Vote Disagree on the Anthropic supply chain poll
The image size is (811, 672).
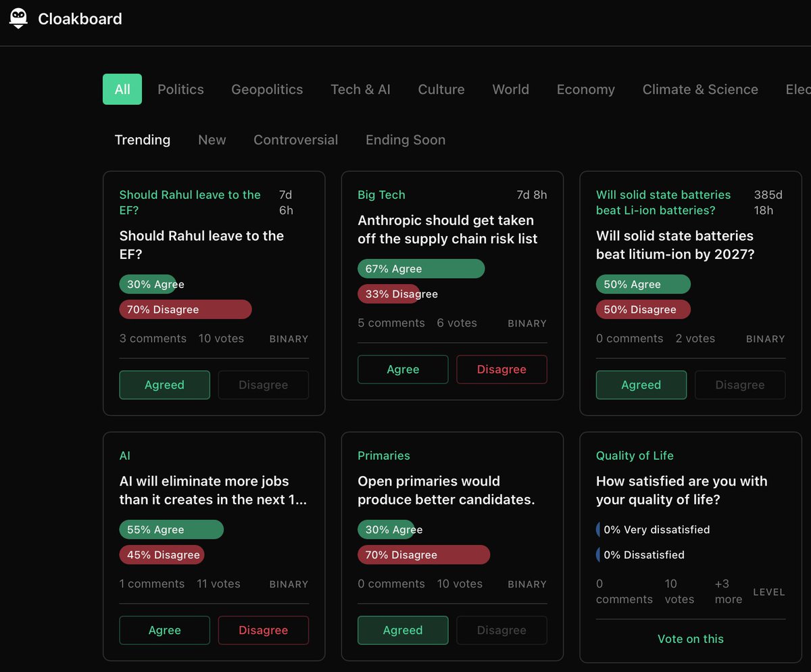(x=501, y=369)
